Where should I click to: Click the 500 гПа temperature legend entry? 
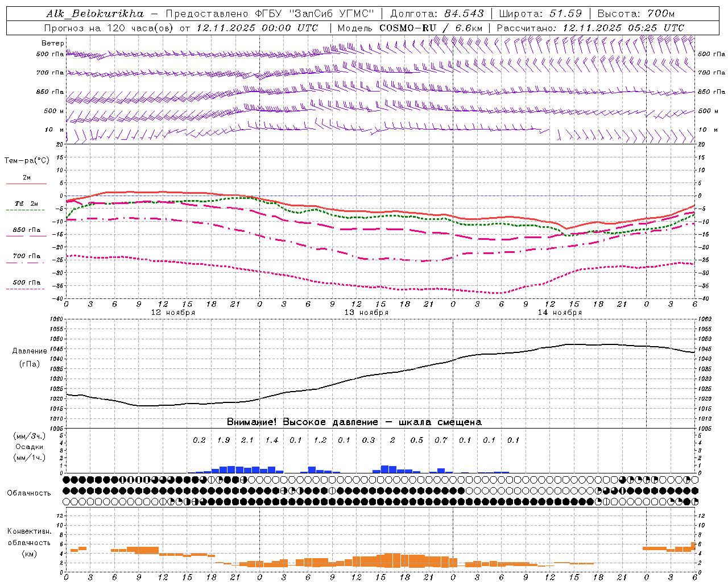(27, 282)
